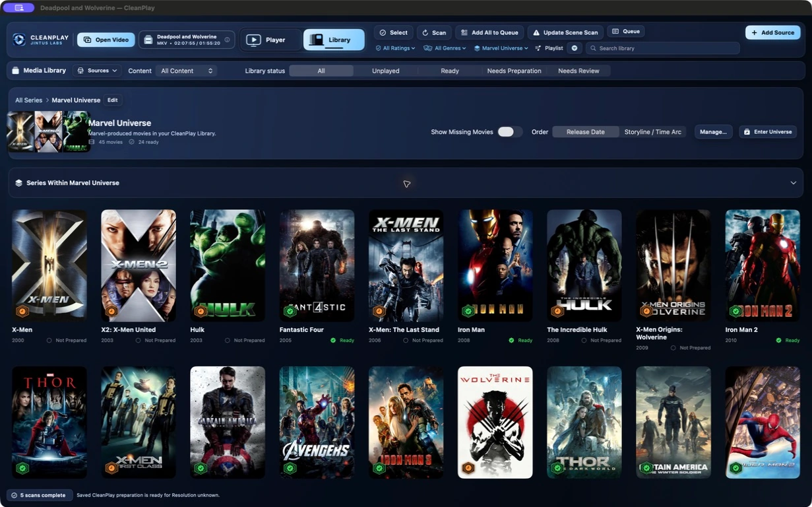Open the All Content selector

(x=187, y=71)
